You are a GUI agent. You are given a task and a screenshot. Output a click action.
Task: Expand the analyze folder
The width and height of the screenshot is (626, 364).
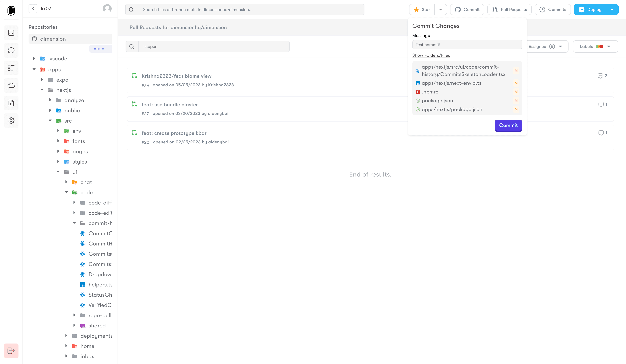point(50,100)
